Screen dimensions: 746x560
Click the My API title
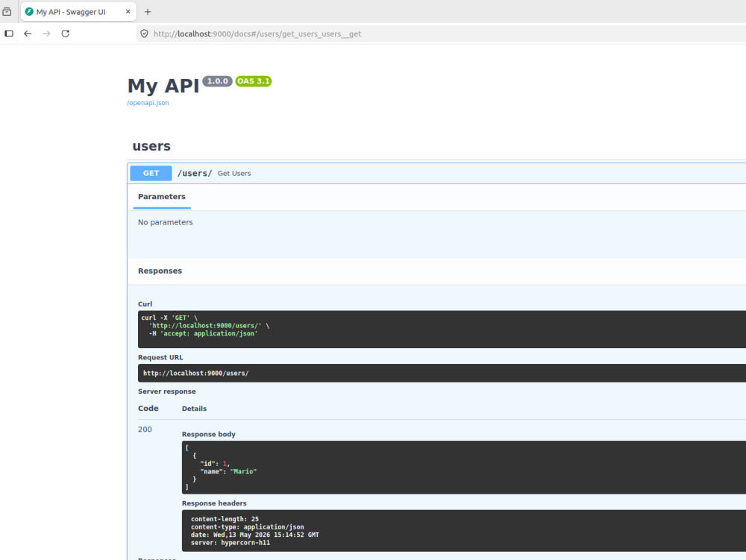[x=163, y=86]
